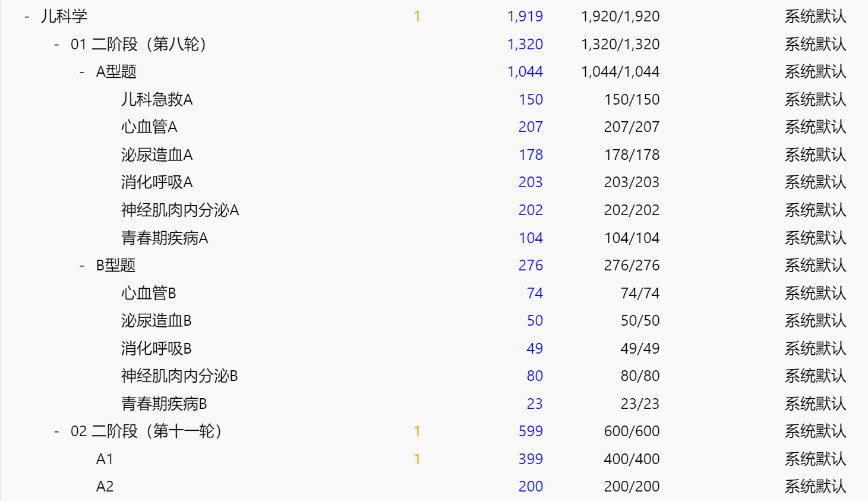Click blue 74 link in 心血管B row
868x501 pixels.
click(534, 294)
